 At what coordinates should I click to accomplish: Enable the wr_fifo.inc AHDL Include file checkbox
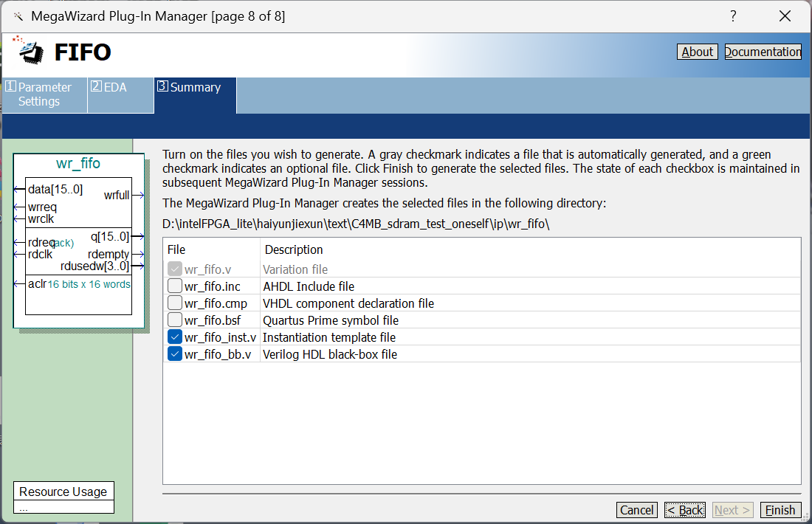coord(175,286)
